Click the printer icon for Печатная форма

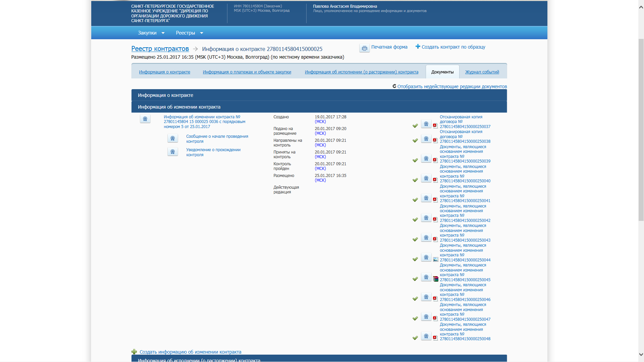(x=364, y=48)
